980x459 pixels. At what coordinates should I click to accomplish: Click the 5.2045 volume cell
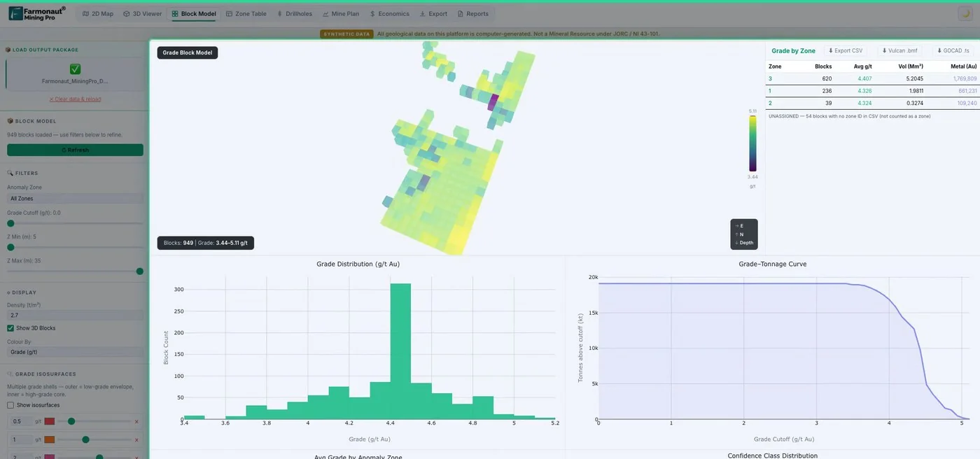[x=914, y=78]
